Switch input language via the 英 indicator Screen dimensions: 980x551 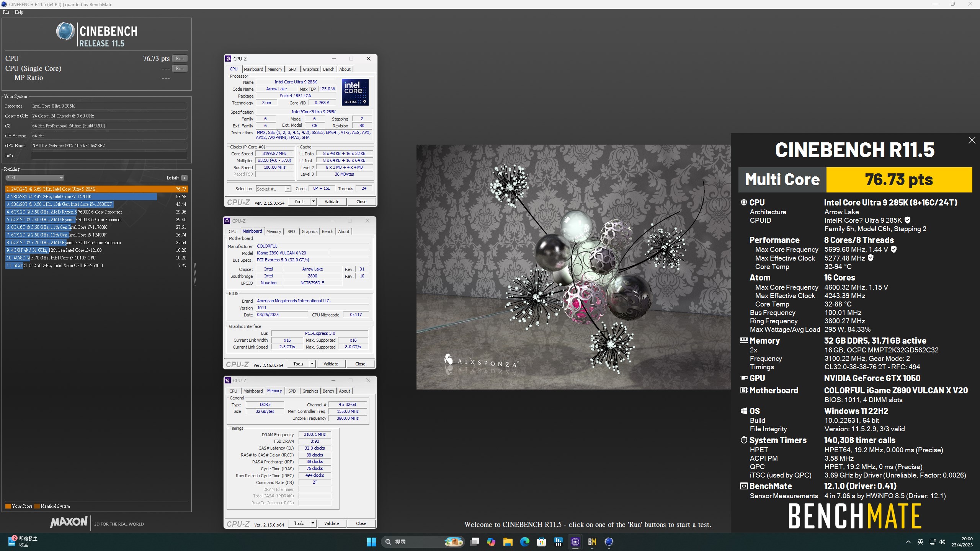[920, 542]
